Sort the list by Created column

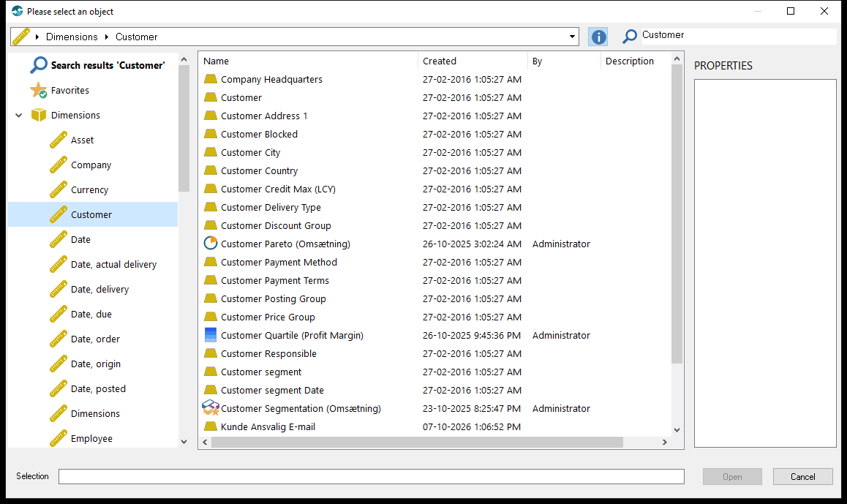click(x=473, y=61)
